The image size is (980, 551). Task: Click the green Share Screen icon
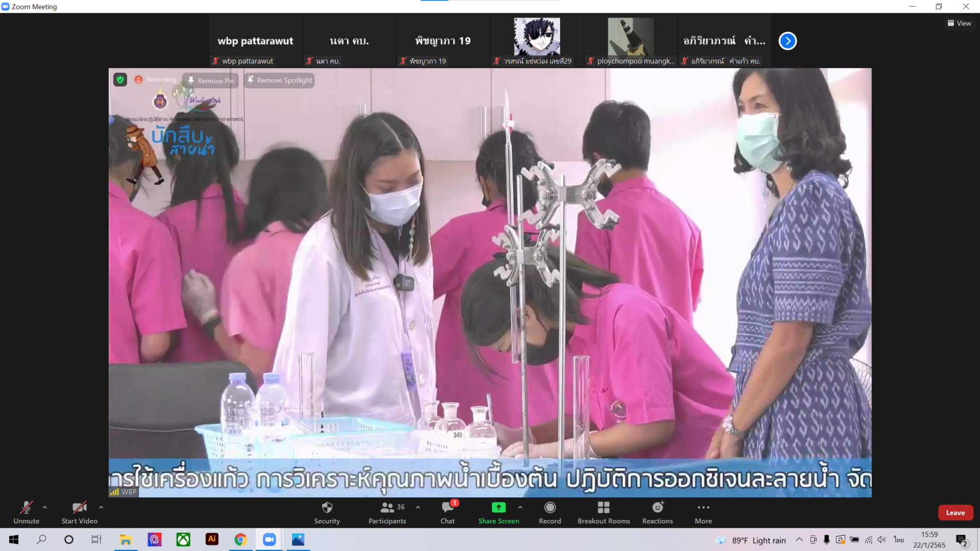pyautogui.click(x=498, y=508)
